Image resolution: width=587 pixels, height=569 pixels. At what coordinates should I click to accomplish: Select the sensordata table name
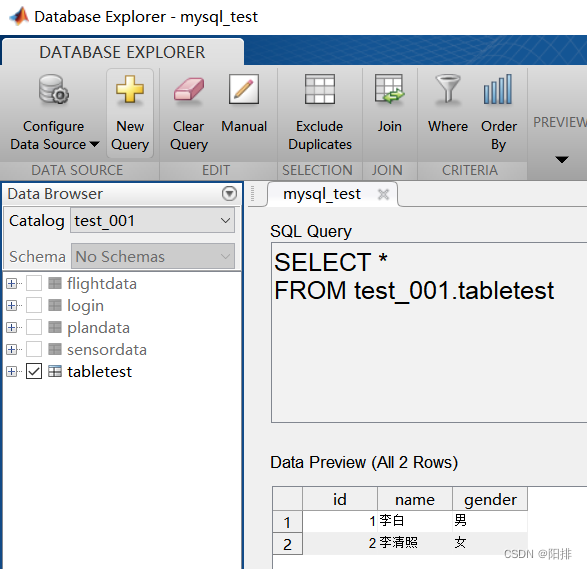coord(107,350)
